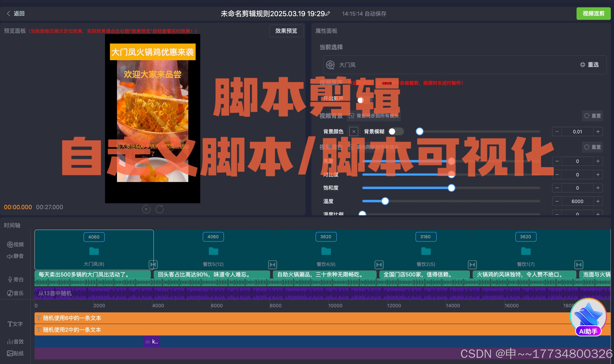Click the 效果预览 button

(x=286, y=31)
